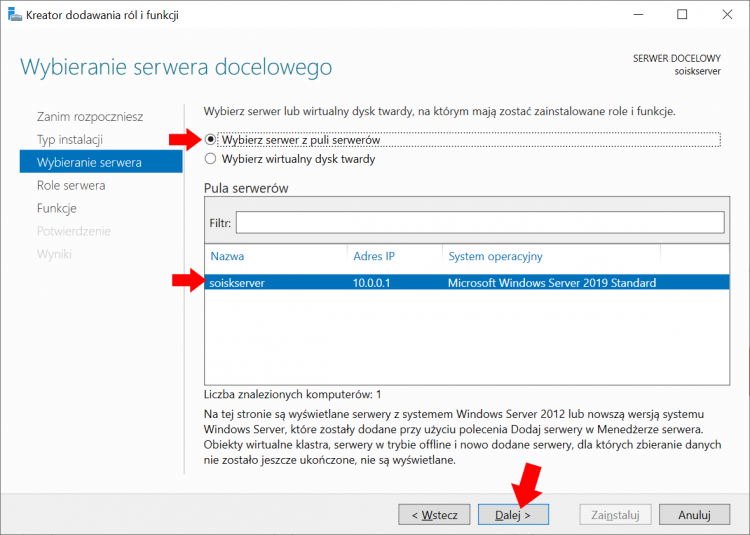Sort by 'System operacyjny' column header
The image size is (750, 535).
click(x=496, y=256)
